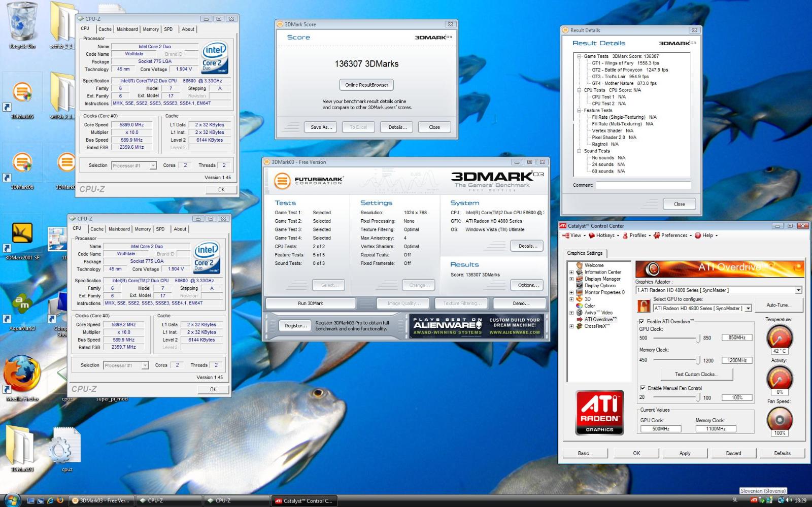Click the ATI tray icon in system tray
This screenshot has height=507, width=812.
(x=754, y=500)
